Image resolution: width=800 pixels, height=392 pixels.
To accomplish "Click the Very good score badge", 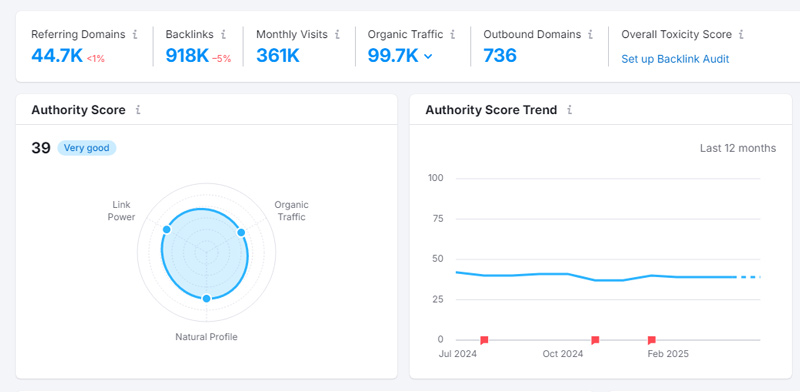I will click(87, 148).
